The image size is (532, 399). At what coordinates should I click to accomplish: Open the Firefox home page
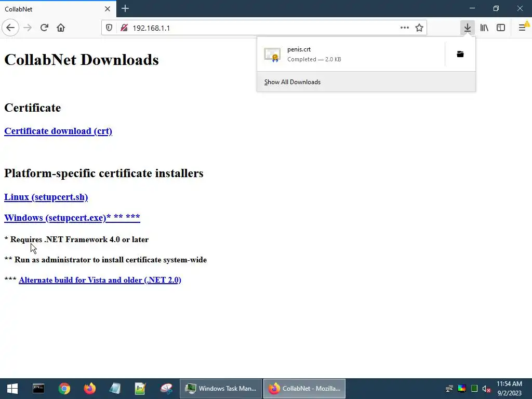coord(61,28)
